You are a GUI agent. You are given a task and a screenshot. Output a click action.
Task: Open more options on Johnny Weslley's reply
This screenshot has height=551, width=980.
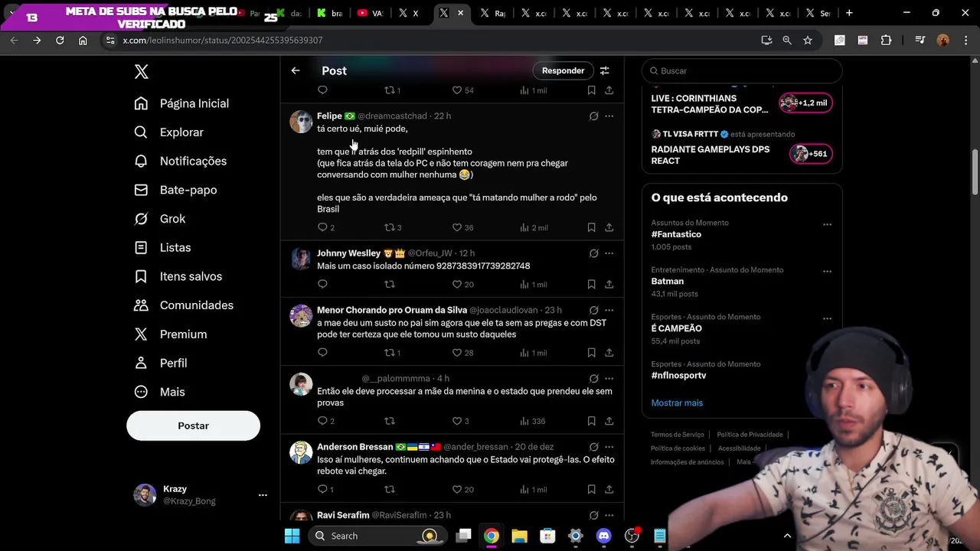pyautogui.click(x=609, y=253)
